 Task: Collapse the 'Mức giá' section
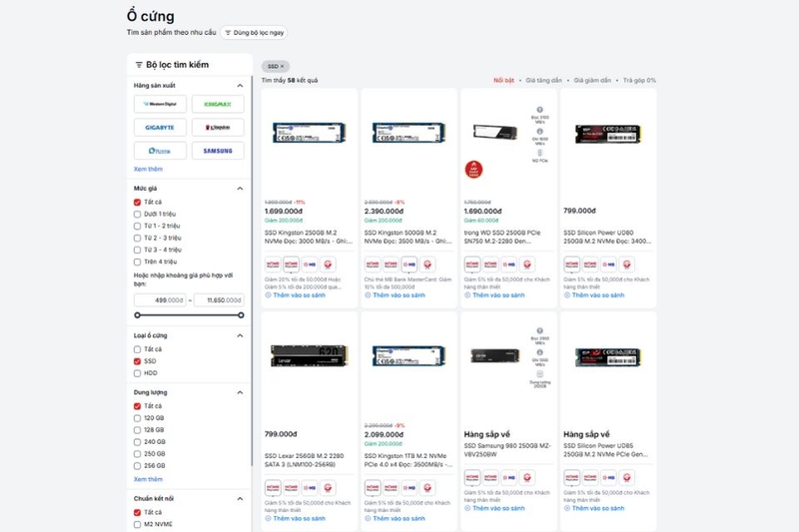pyautogui.click(x=240, y=189)
